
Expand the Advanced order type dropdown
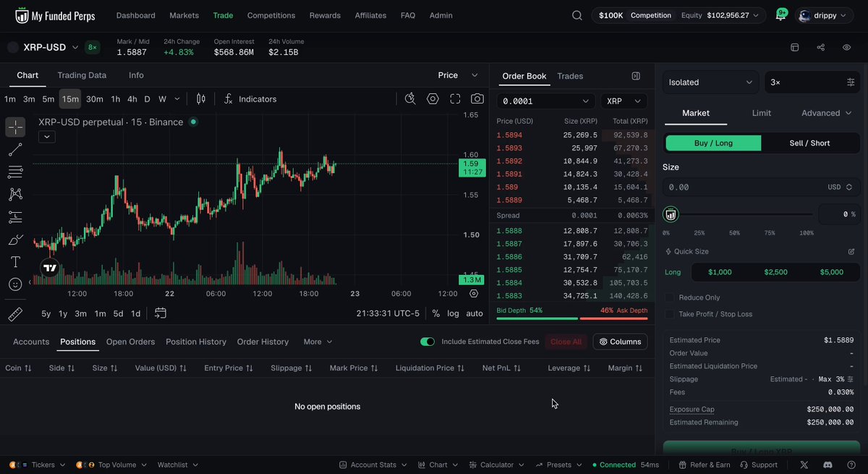click(x=826, y=113)
